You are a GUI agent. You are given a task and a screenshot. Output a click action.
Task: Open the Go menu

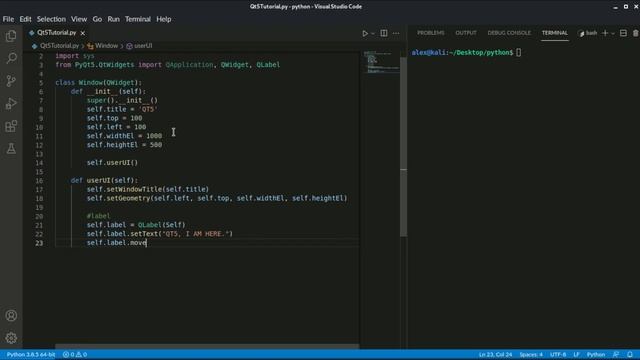click(x=97, y=19)
